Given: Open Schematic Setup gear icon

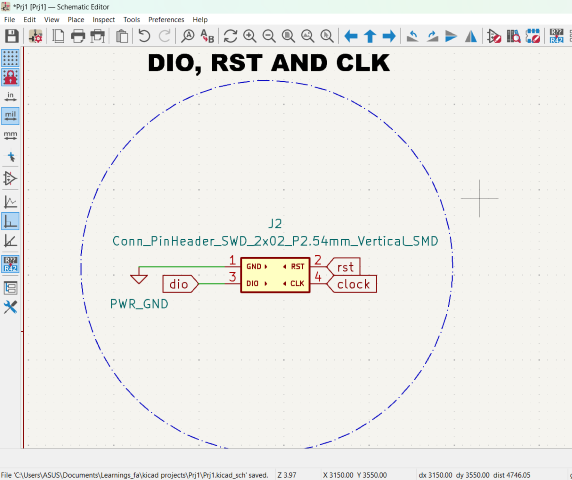Looking at the screenshot, I should pos(35,36).
